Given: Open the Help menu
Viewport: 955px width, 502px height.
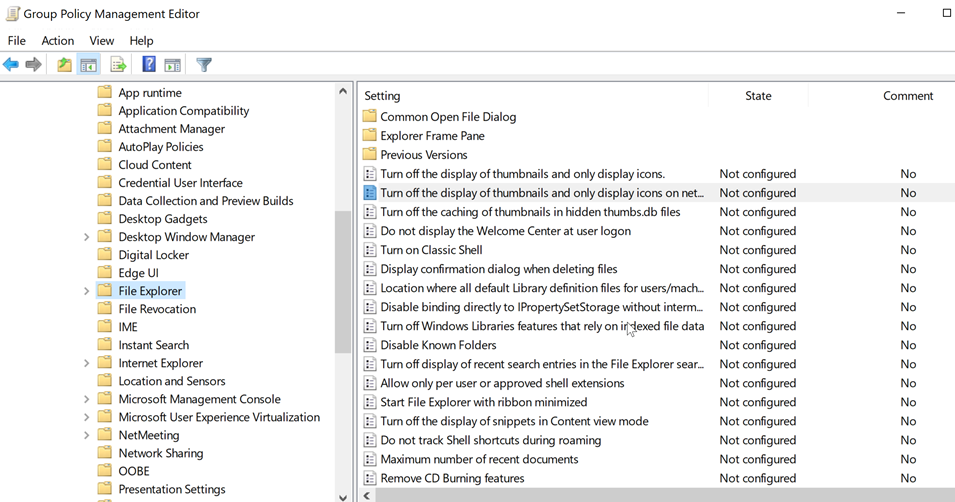Looking at the screenshot, I should (x=141, y=41).
